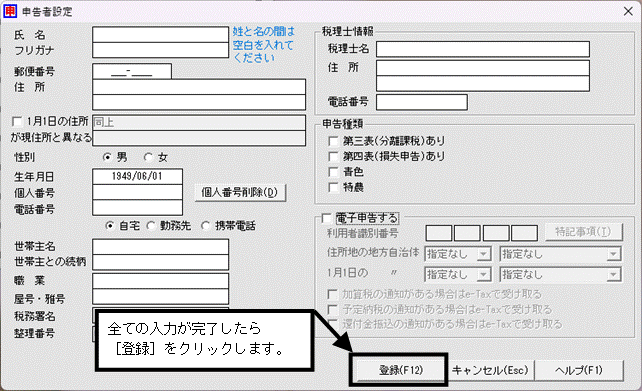The width and height of the screenshot is (642, 391).
Task: Select the 携帯電話 phone type radio
Action: pos(206,226)
